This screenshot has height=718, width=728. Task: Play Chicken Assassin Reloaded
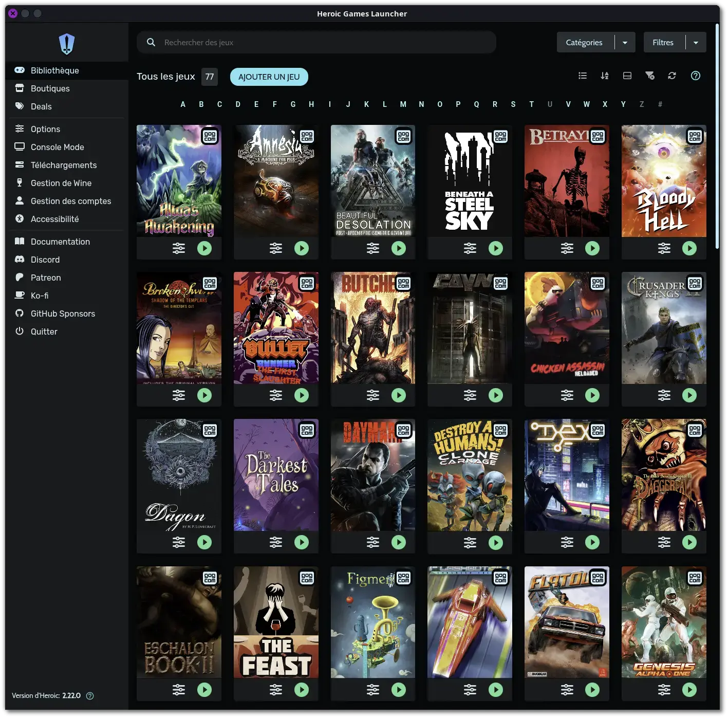click(x=592, y=395)
